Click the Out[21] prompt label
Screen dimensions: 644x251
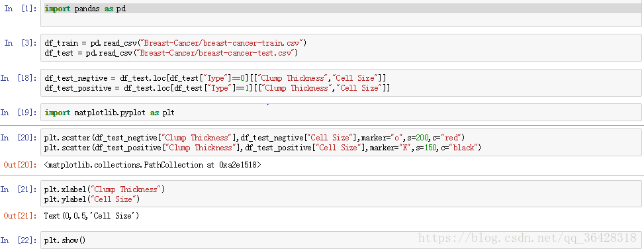coord(20,216)
